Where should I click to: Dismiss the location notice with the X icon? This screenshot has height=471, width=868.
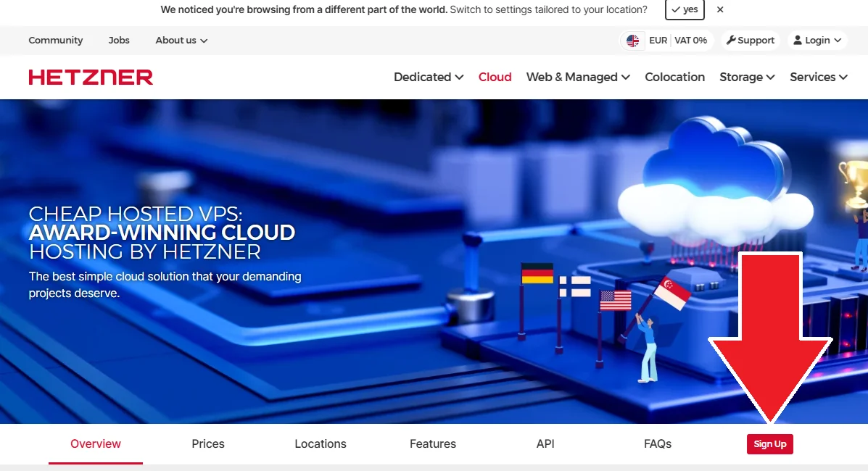pyautogui.click(x=719, y=9)
